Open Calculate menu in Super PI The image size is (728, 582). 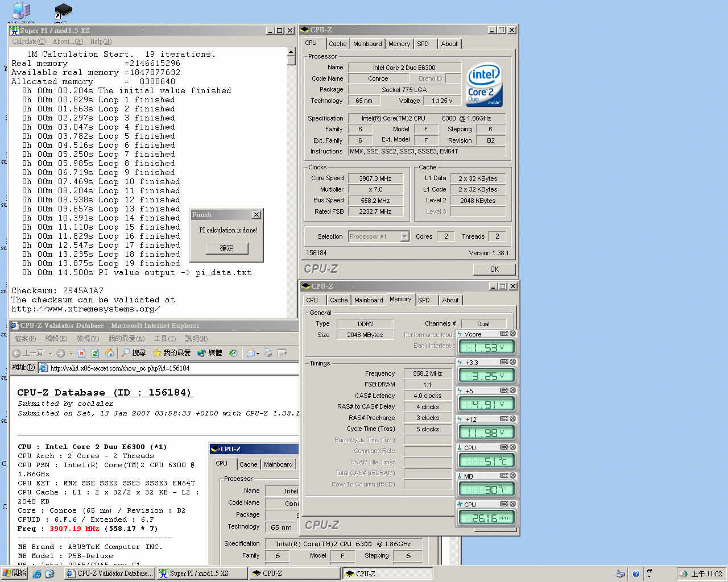point(28,41)
